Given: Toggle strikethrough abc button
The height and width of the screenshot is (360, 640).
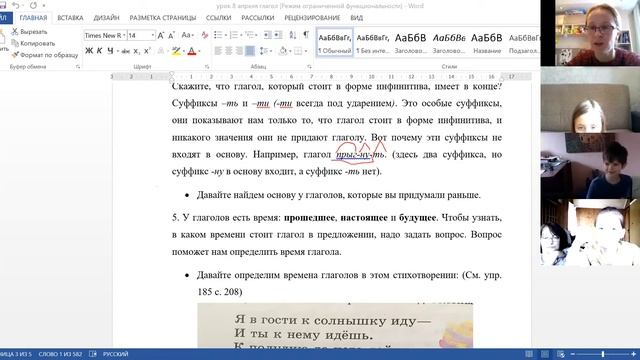Looking at the screenshot, I should pyautogui.click(x=125, y=51).
